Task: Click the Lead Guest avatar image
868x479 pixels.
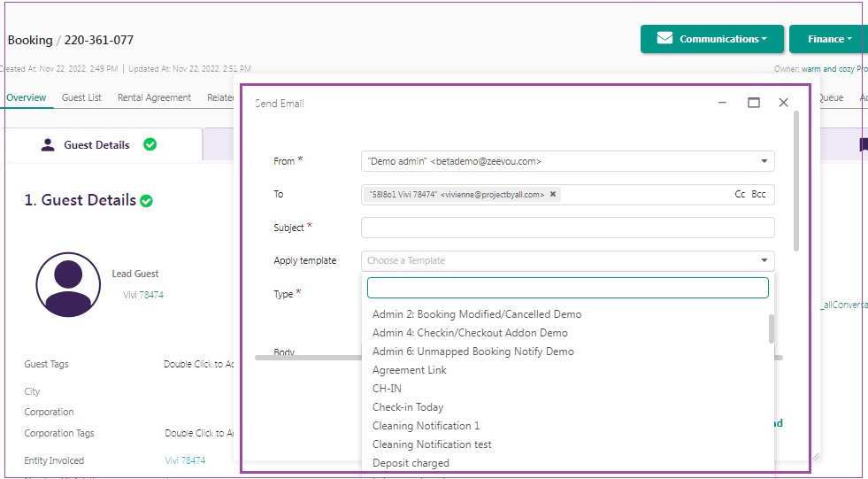Action: pos(68,284)
